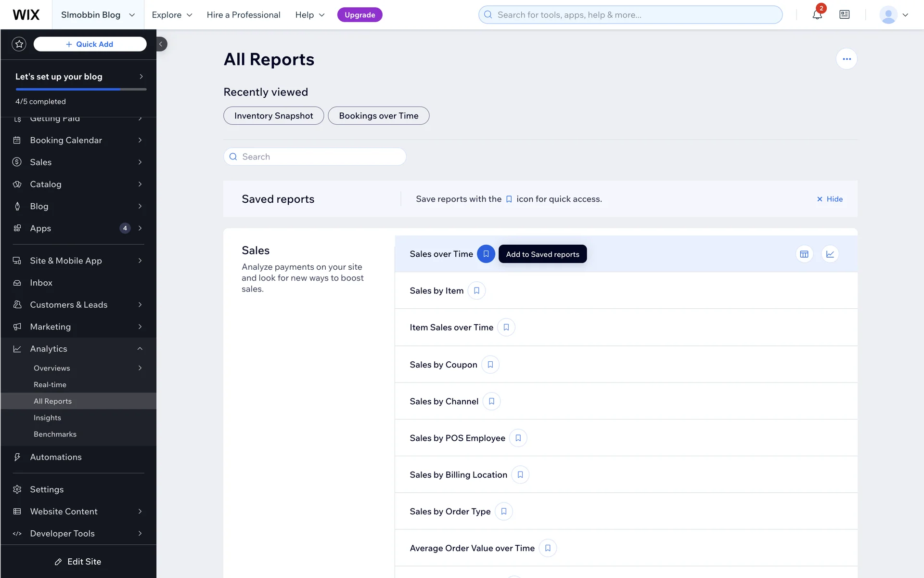Click the news feed icon in header
The height and width of the screenshot is (578, 924).
click(x=844, y=15)
